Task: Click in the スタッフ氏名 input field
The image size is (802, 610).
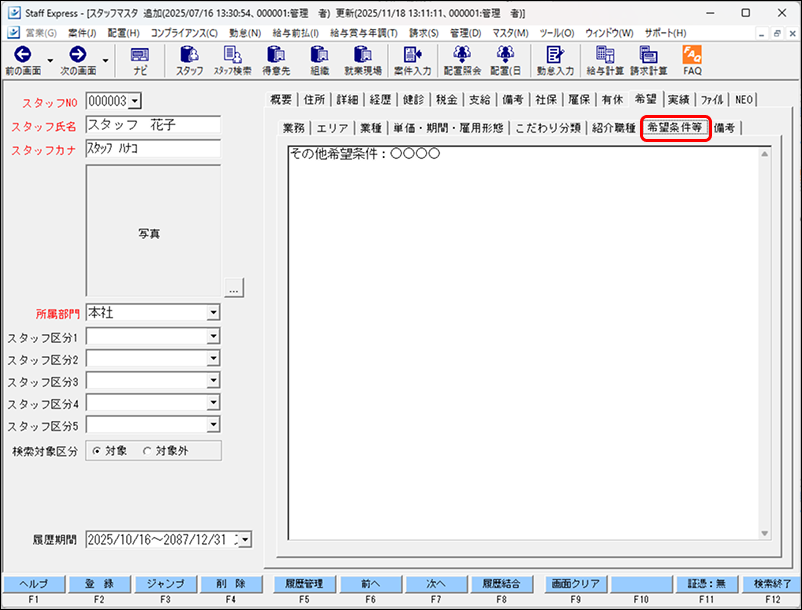Action: 152,125
